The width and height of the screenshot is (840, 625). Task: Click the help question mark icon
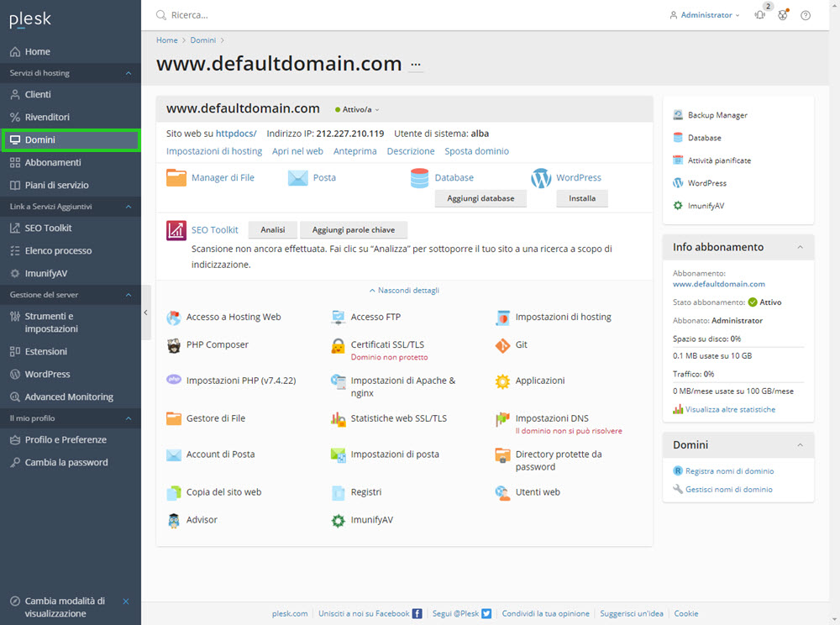pos(806,15)
